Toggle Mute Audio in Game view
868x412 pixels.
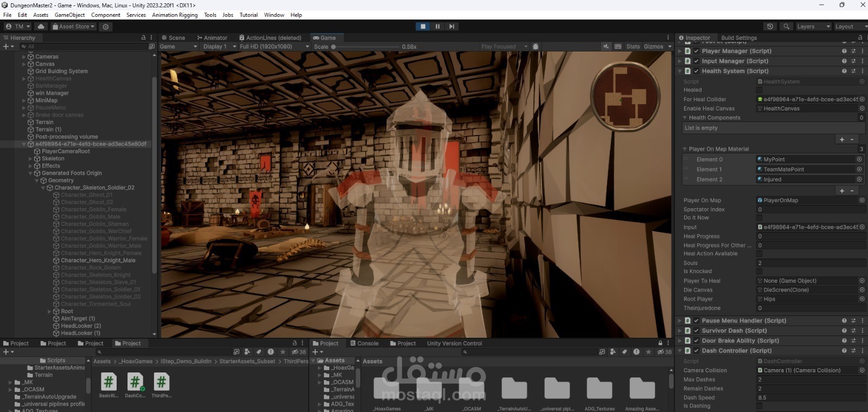point(606,47)
